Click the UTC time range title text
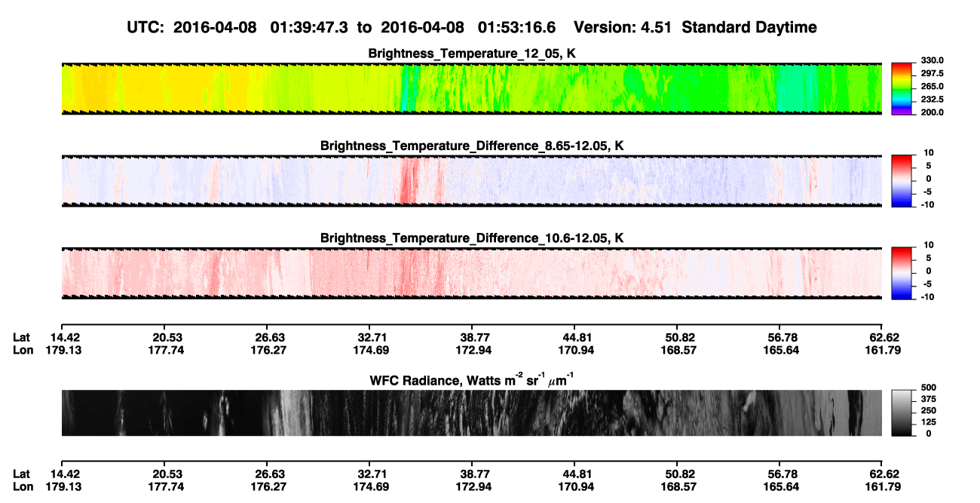 (x=471, y=27)
